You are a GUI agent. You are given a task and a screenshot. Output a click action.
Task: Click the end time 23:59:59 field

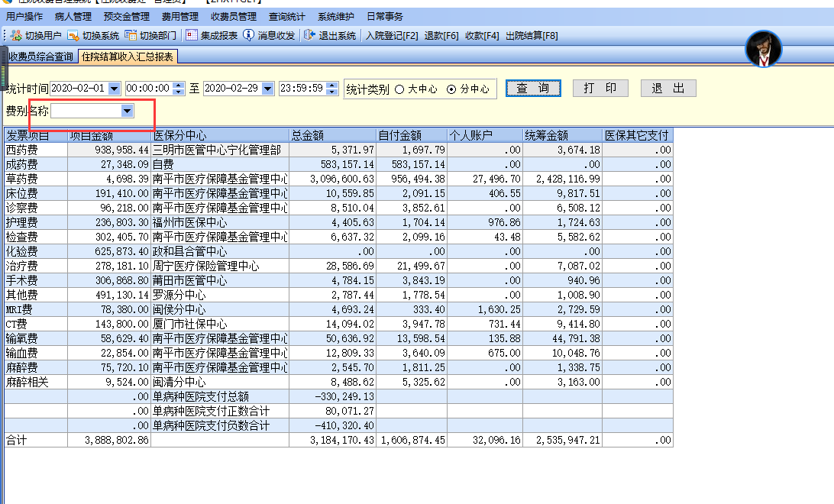tap(302, 89)
